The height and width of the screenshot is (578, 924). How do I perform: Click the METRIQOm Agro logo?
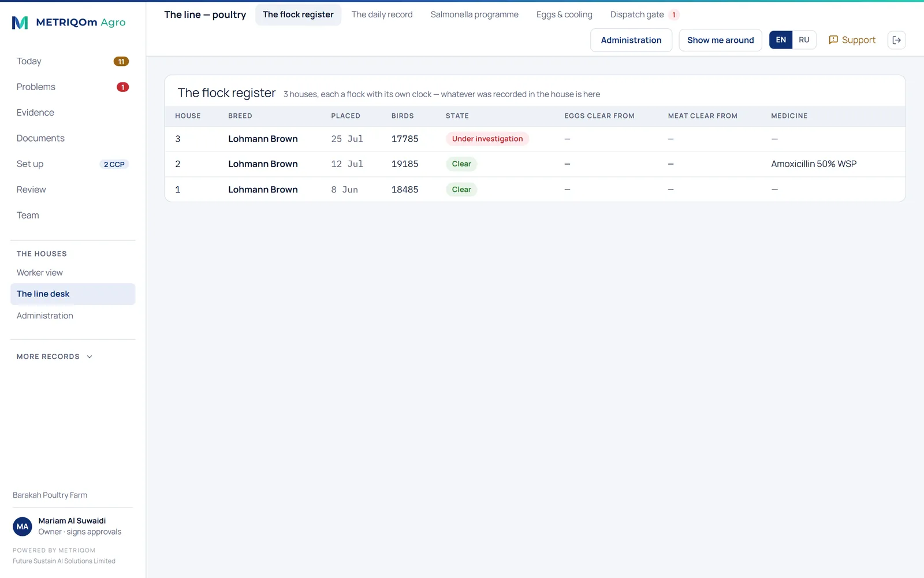coord(69,23)
